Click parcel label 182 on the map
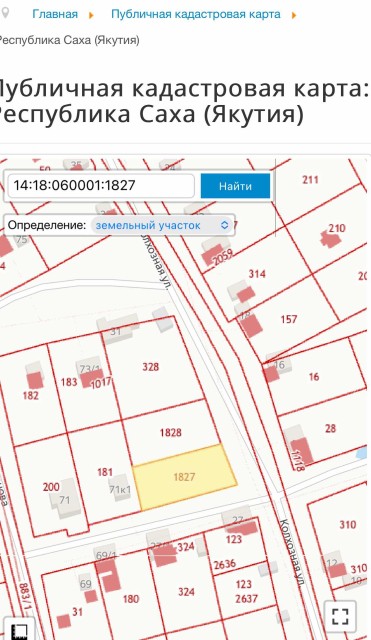 [31, 395]
